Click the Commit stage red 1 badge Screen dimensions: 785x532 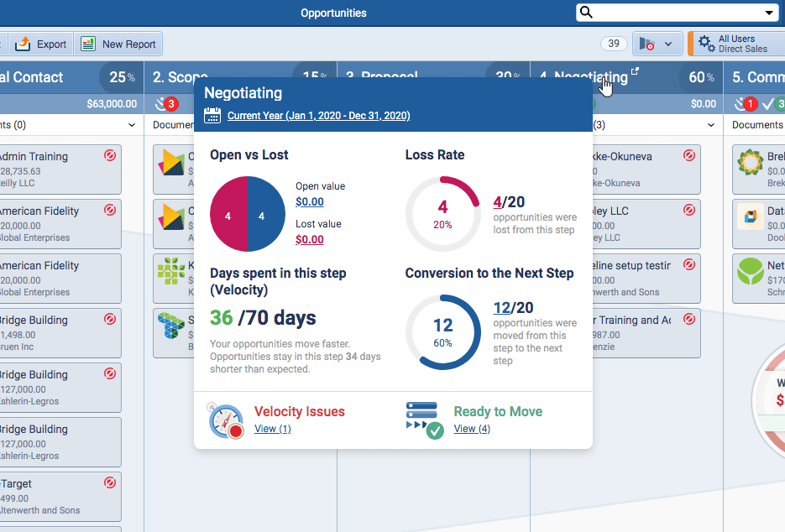coord(750,104)
